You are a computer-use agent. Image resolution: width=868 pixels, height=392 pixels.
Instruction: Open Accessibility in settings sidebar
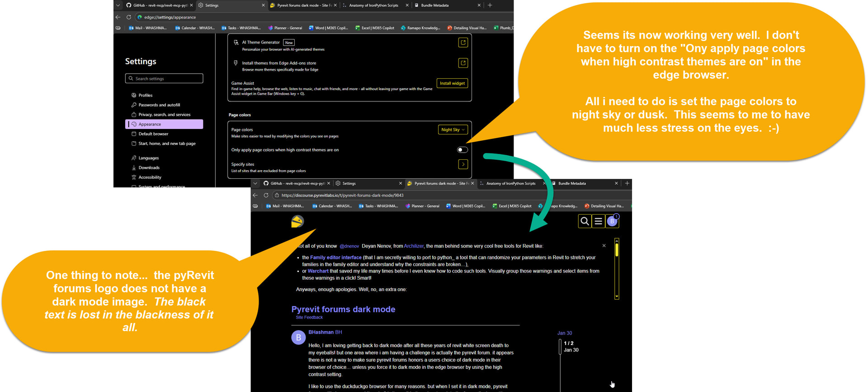[x=150, y=177]
